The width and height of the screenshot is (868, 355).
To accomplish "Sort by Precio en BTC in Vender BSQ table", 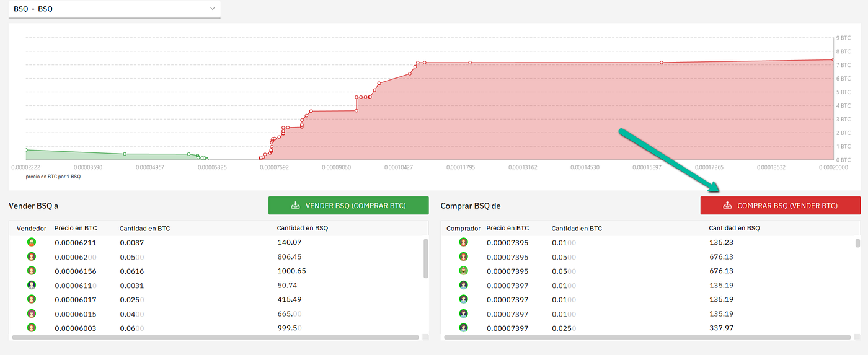I will pyautogui.click(x=76, y=228).
